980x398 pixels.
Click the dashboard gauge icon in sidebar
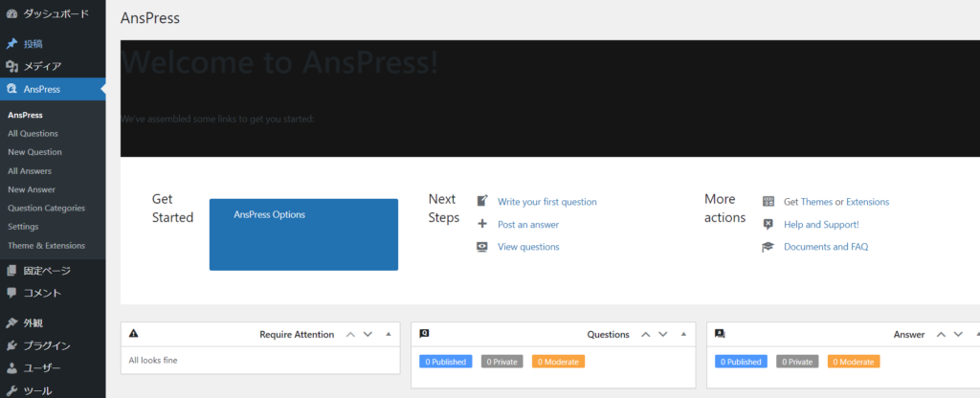11,14
